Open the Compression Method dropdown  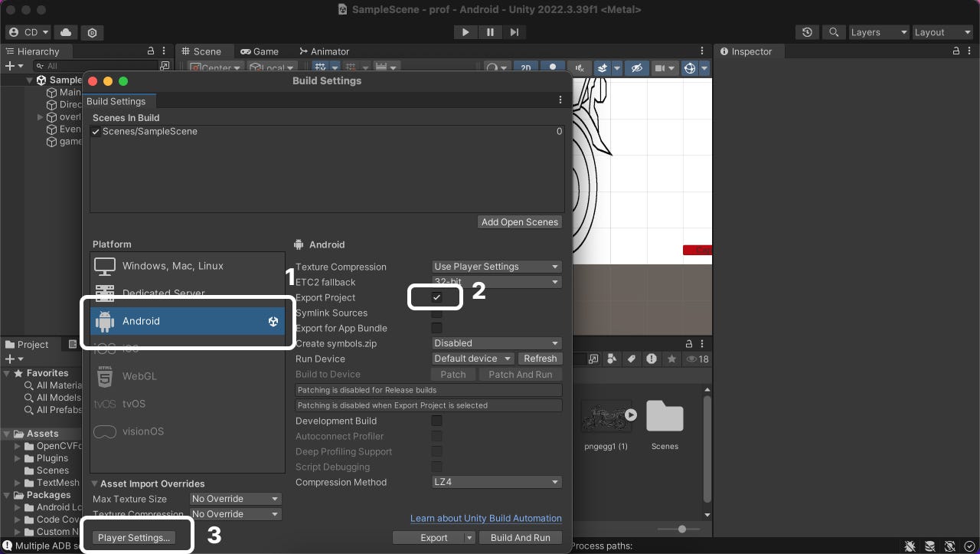[497, 482]
